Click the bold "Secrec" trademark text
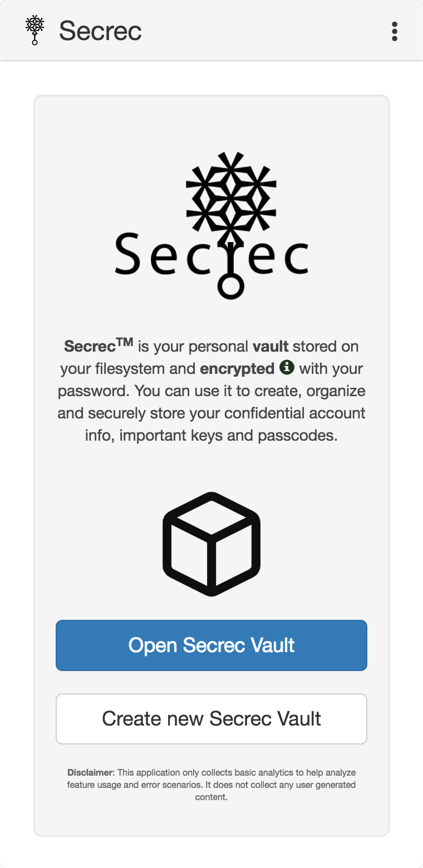The height and width of the screenshot is (868, 423). click(89, 346)
